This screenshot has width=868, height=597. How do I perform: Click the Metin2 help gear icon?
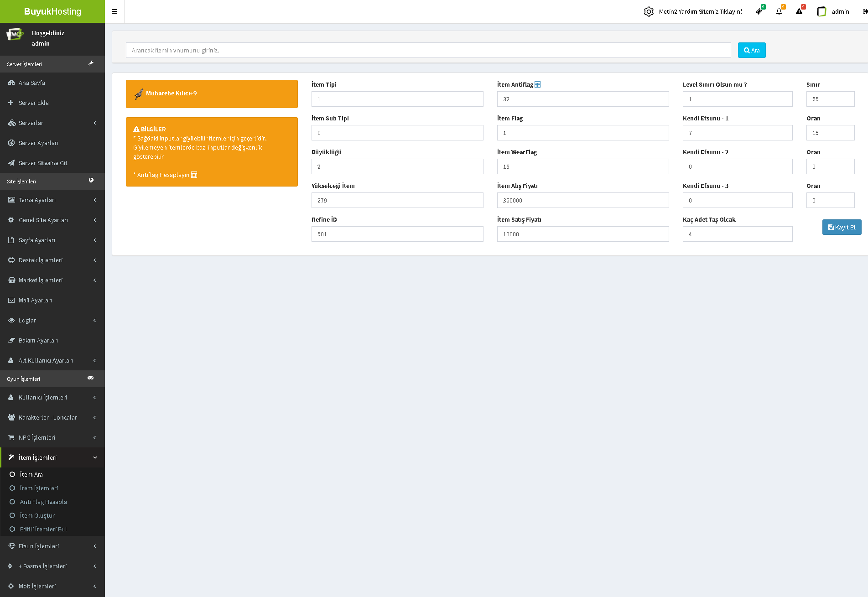click(649, 11)
